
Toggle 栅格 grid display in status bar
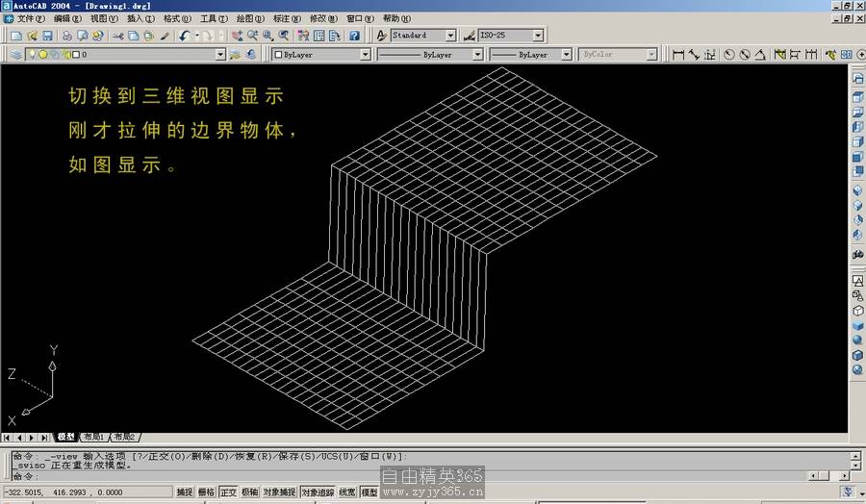[x=206, y=491]
